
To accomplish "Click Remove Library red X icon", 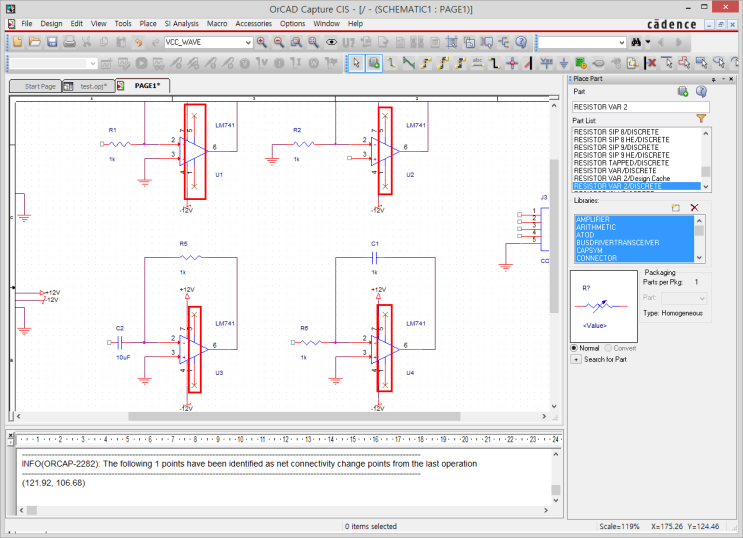I will 694,208.
